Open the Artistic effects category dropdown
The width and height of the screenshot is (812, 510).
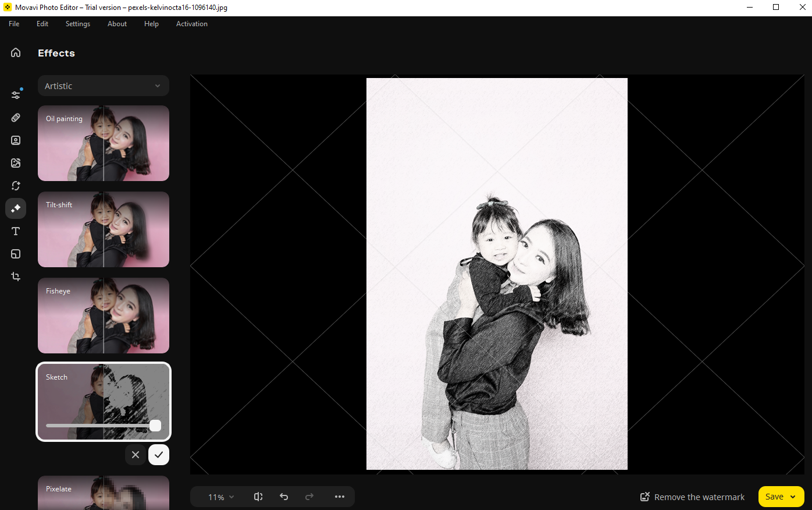click(103, 86)
